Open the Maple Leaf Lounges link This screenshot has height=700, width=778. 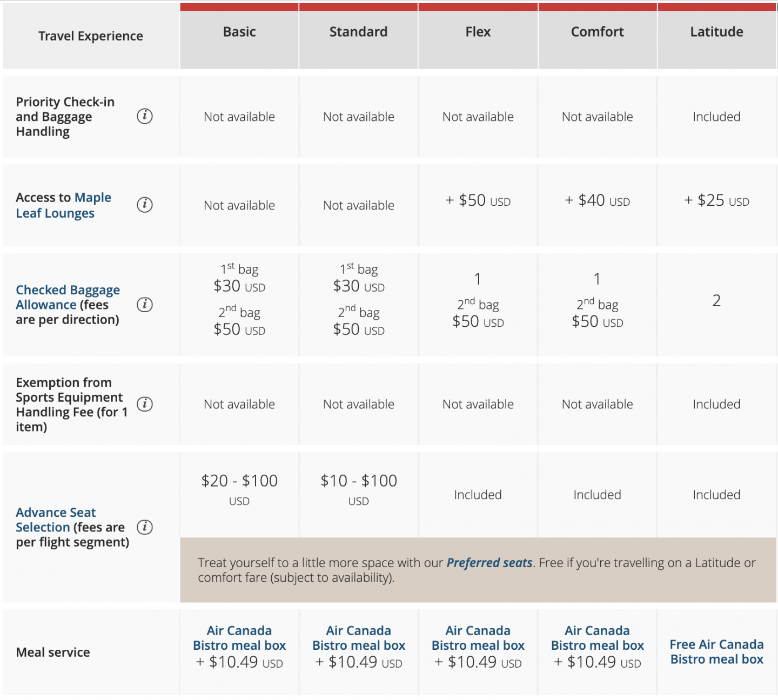tap(63, 205)
